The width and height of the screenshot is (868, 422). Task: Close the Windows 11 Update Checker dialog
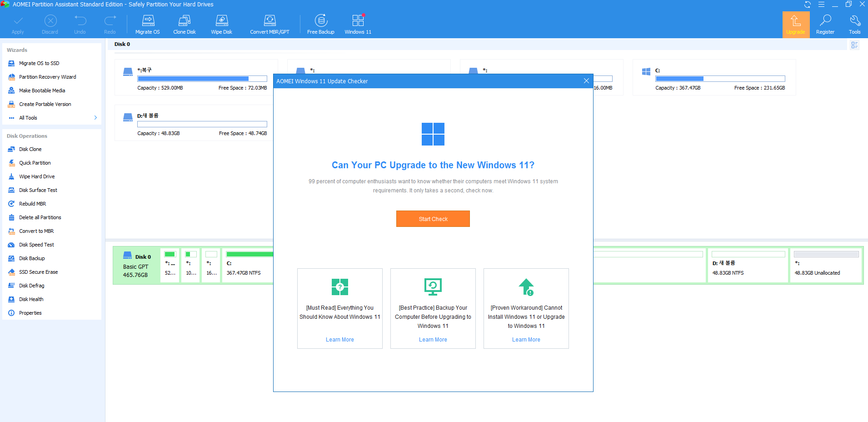pyautogui.click(x=586, y=81)
